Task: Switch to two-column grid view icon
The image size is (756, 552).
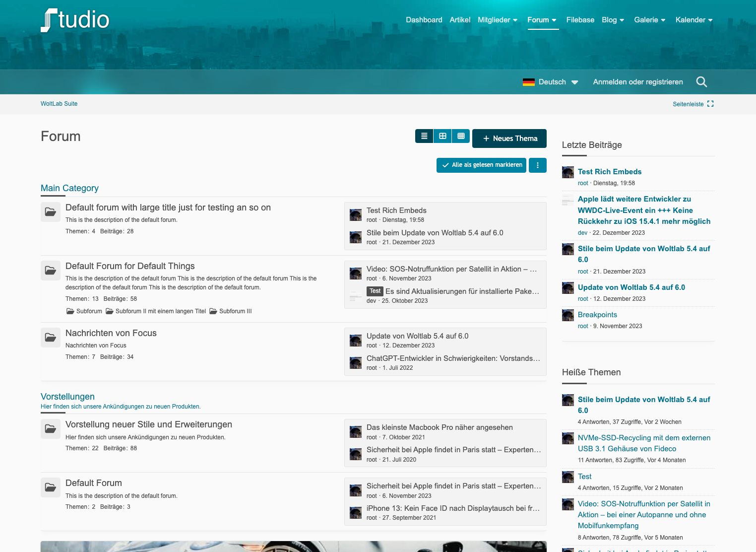Action: pos(442,136)
